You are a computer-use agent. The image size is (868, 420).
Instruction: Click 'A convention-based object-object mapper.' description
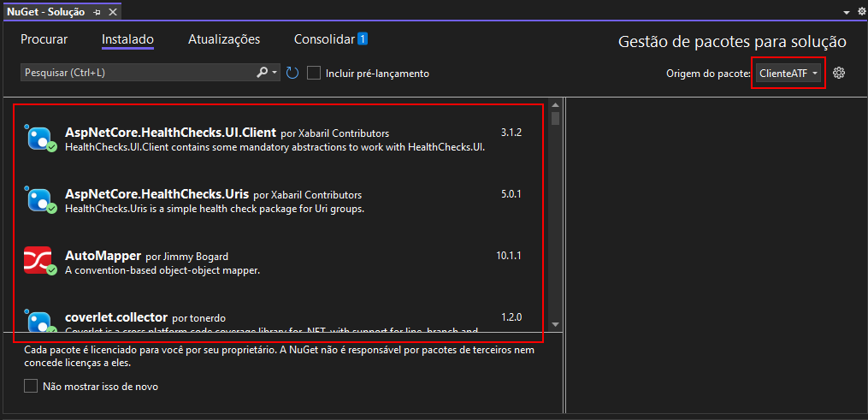pyautogui.click(x=162, y=270)
